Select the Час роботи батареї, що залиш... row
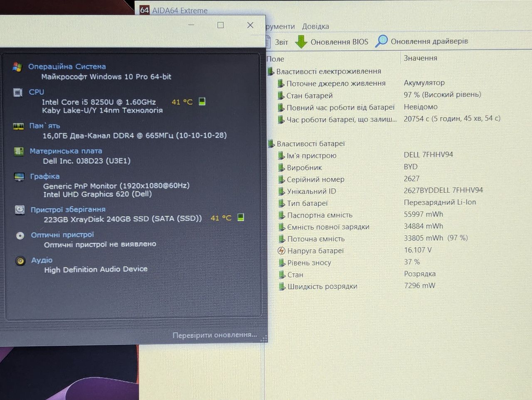This screenshot has width=532, height=400. [389, 119]
